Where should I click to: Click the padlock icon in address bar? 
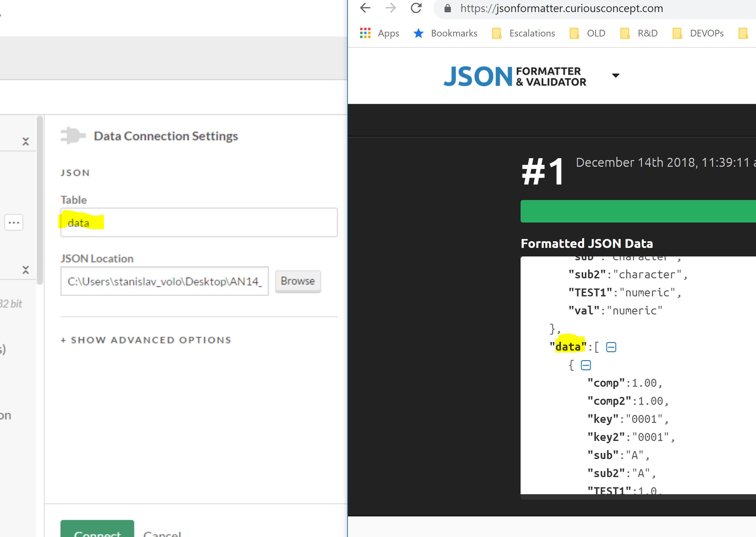tap(447, 8)
